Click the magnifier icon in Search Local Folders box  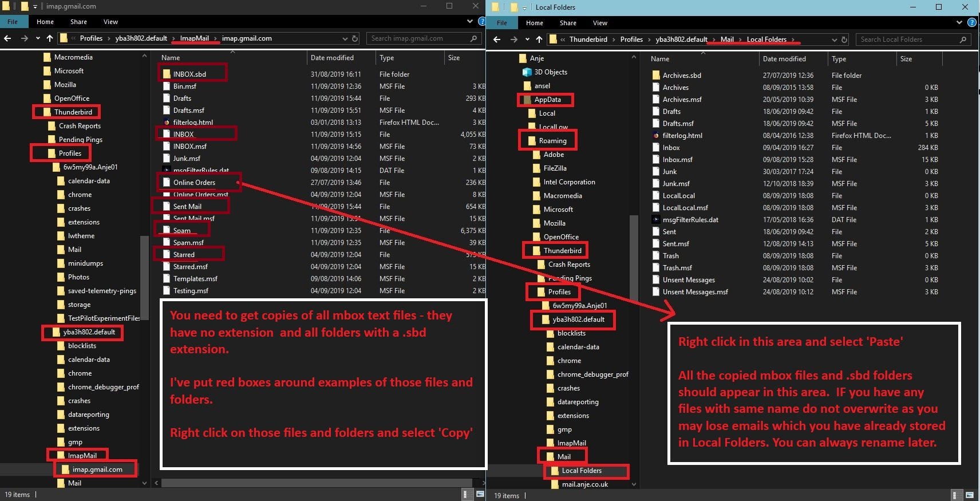click(x=963, y=40)
